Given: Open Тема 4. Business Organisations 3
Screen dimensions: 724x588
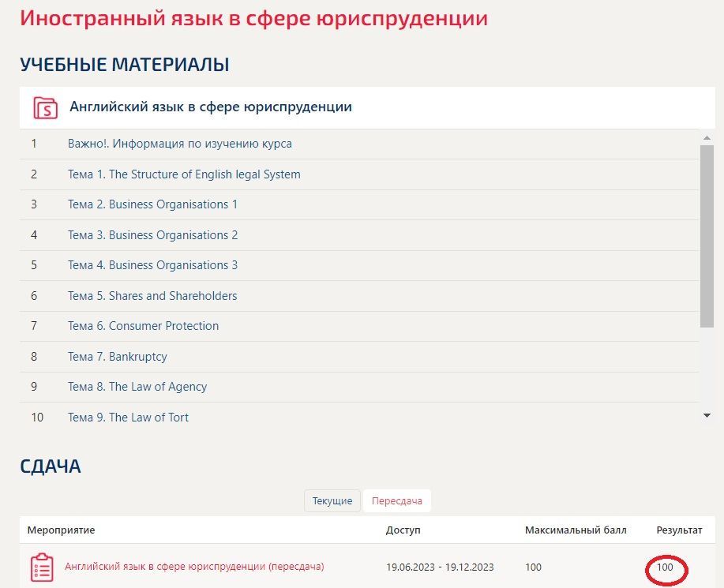Looking at the screenshot, I should tap(152, 265).
